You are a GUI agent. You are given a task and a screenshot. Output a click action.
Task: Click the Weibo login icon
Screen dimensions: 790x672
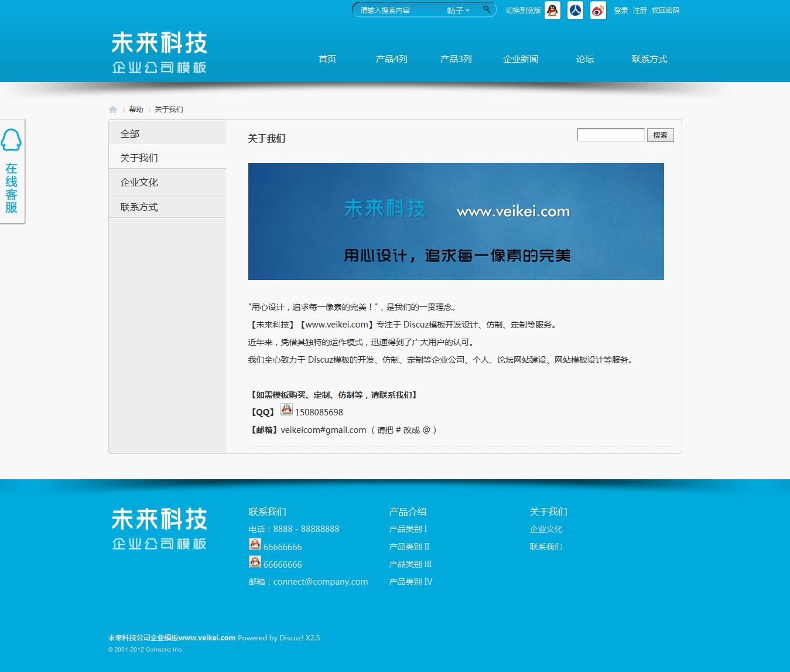click(x=597, y=11)
